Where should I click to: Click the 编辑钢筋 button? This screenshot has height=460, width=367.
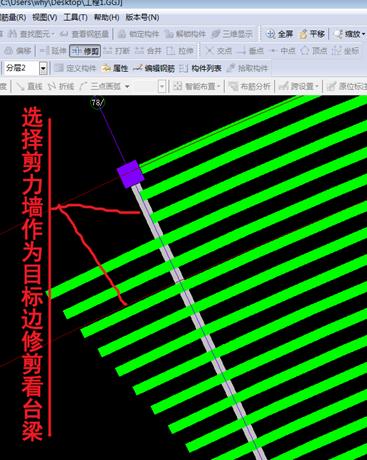154,68
